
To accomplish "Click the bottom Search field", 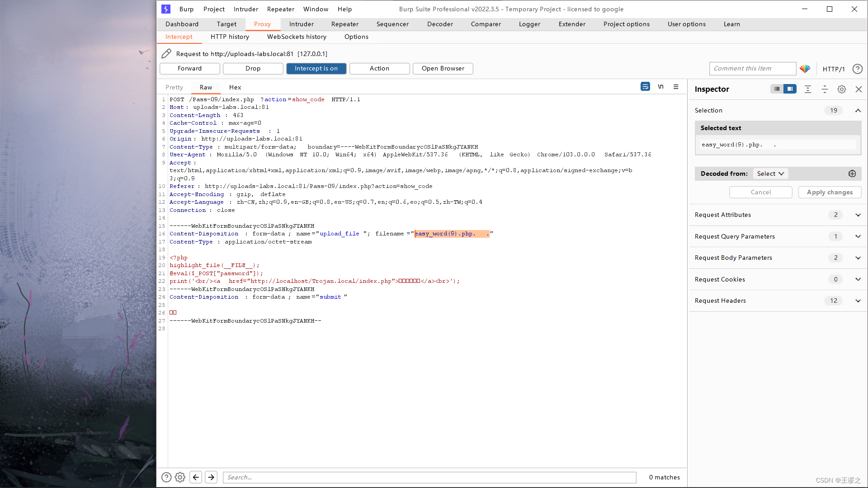I will coord(429,477).
